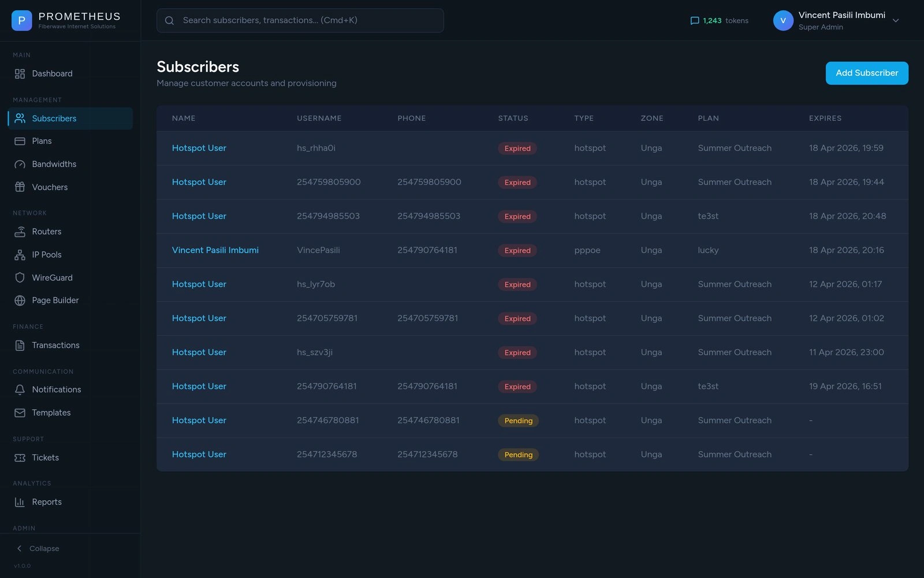Click the Status column header

pos(513,118)
